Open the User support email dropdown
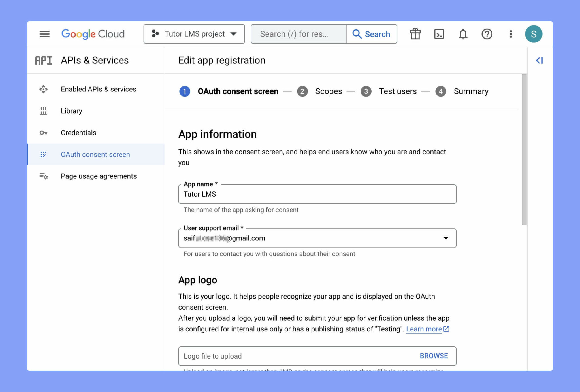 point(446,238)
